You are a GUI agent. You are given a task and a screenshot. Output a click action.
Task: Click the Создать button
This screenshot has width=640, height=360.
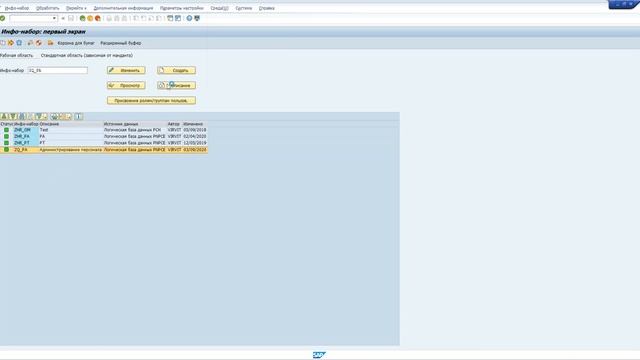[x=176, y=71]
